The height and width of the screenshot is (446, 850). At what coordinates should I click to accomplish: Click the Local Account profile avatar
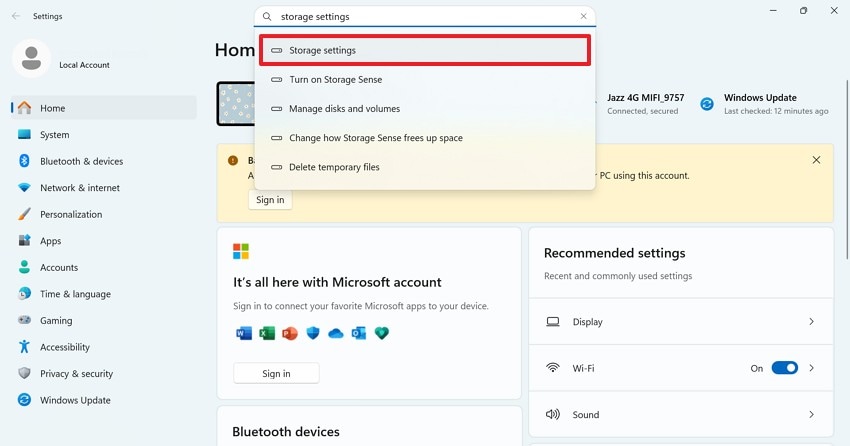point(31,59)
